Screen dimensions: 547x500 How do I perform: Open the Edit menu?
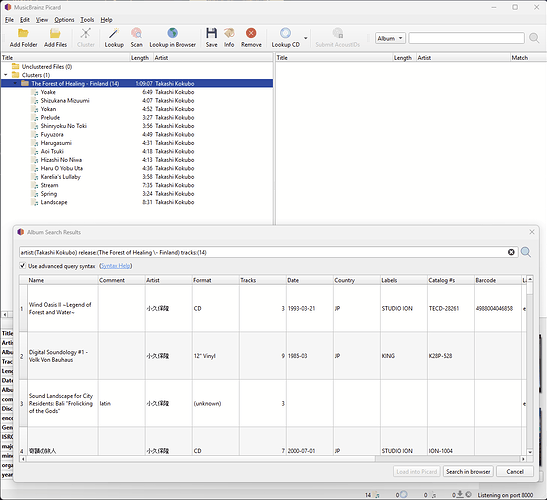tap(24, 20)
